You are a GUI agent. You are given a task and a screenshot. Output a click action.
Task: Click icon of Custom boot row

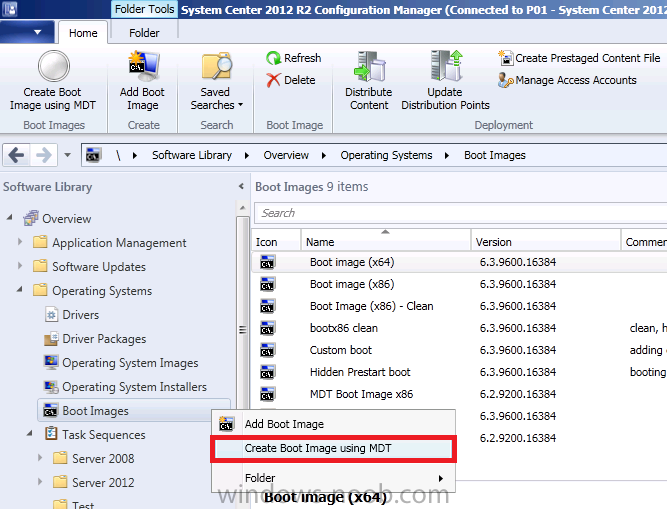click(x=268, y=350)
